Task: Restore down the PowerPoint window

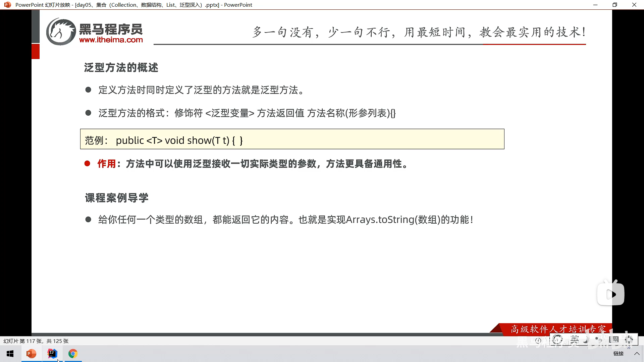Action: 614,5
